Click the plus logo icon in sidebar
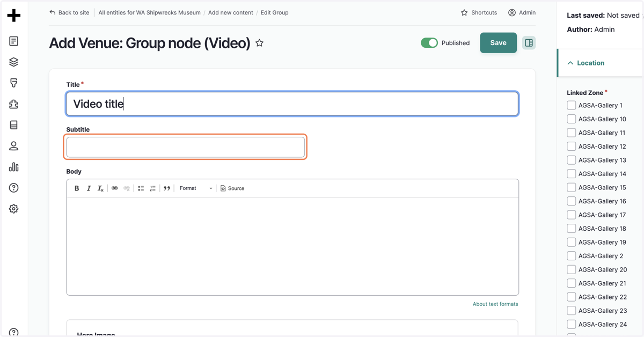 [x=14, y=16]
